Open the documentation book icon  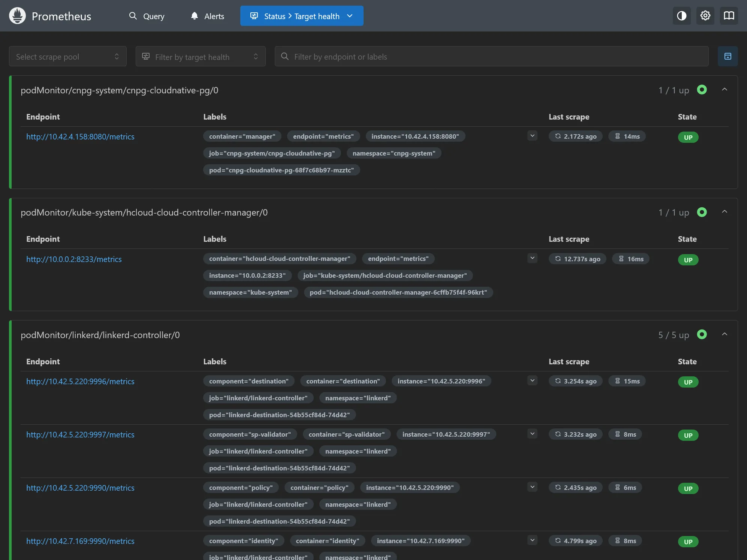[x=729, y=16]
